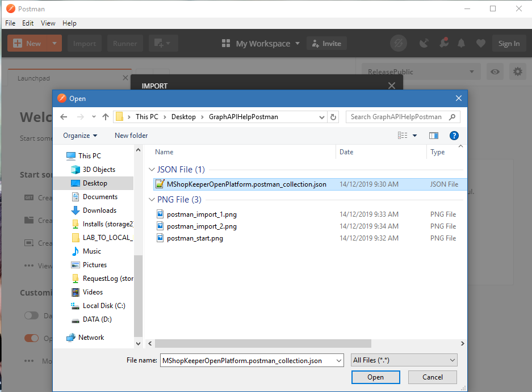
Task: Click New folder button
Action: tap(131, 136)
